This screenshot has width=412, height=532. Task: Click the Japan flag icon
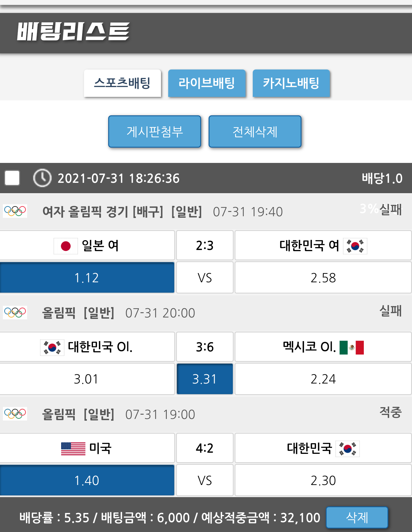point(66,246)
